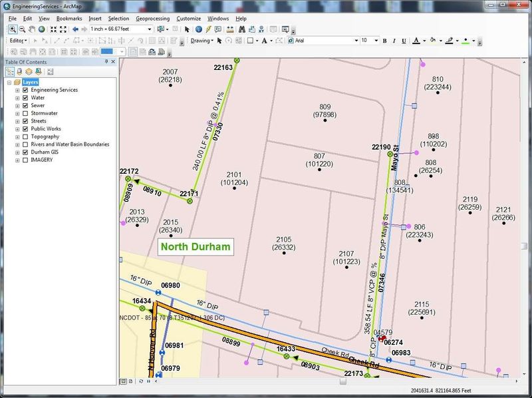Select List By Drawing Order view

pyautogui.click(x=10, y=72)
